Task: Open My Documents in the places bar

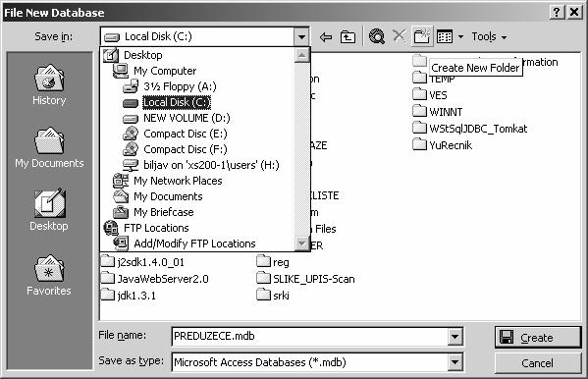Action: (49, 148)
